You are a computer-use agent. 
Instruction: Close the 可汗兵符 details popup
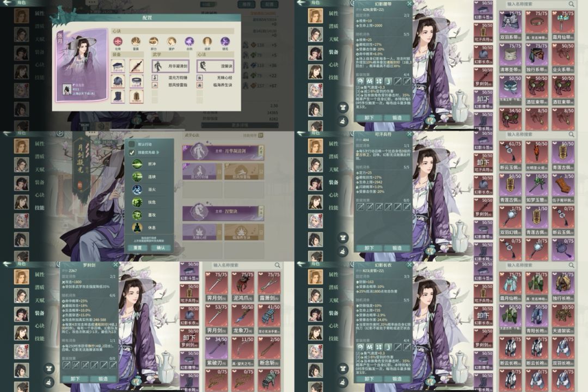409,134
